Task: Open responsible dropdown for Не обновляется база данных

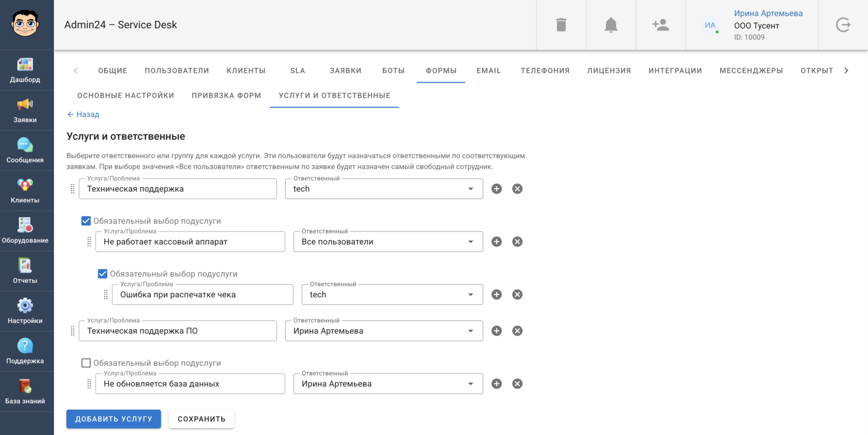Action: click(x=388, y=384)
